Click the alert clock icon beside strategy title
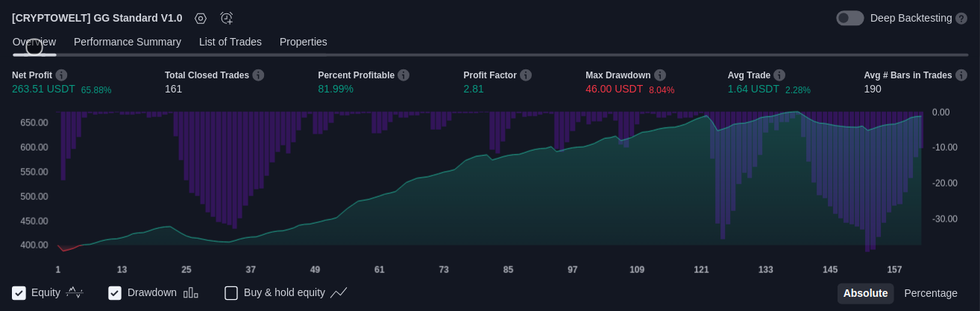This screenshot has width=980, height=311. coord(227,18)
